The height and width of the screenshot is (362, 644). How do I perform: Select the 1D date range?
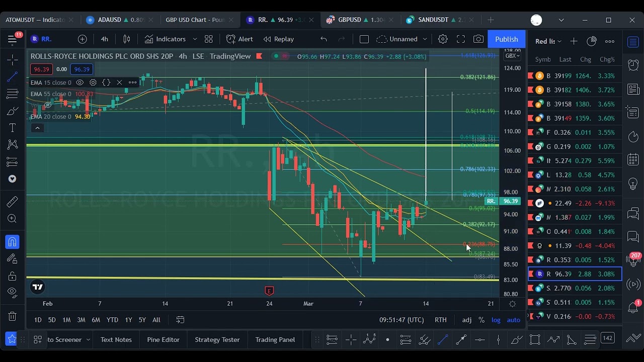pyautogui.click(x=38, y=320)
